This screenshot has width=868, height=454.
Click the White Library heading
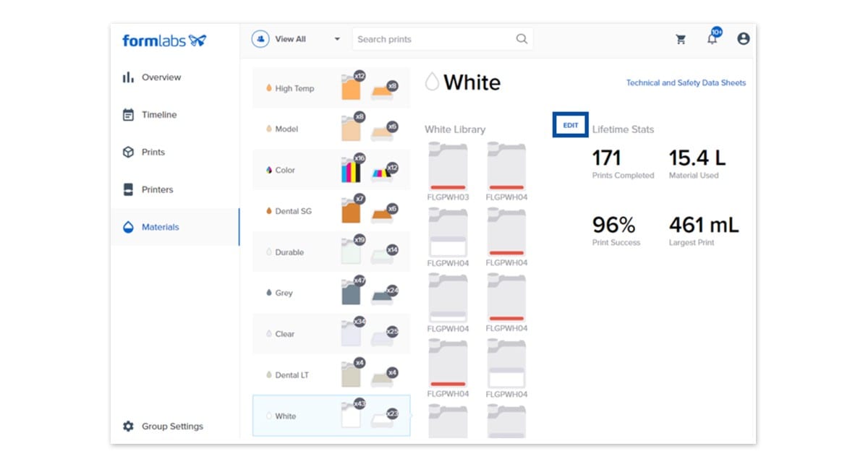[x=455, y=129]
